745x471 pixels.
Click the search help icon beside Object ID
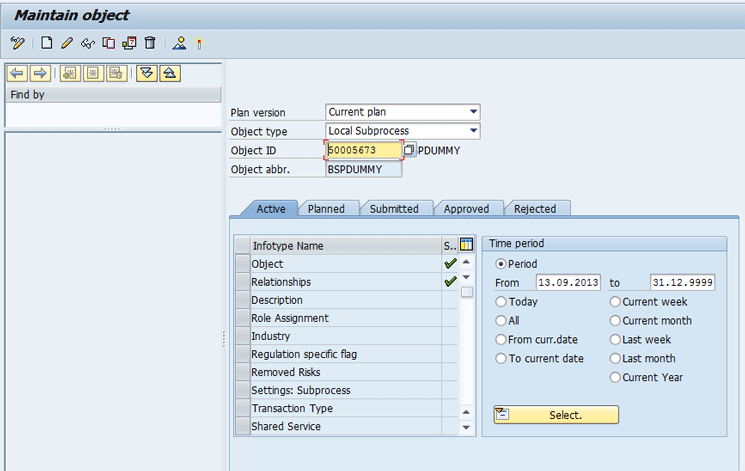pyautogui.click(x=409, y=150)
